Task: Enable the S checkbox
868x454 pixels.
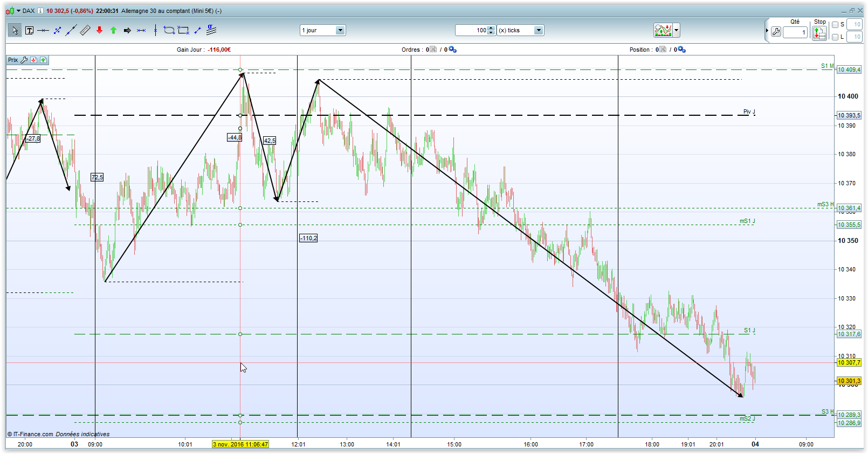Action: (x=835, y=25)
